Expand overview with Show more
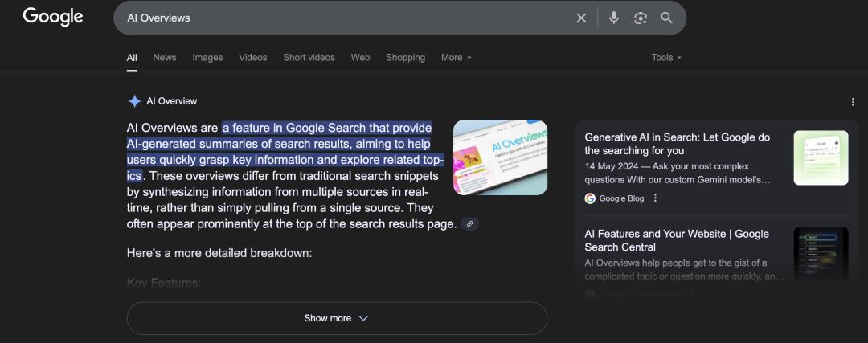 click(x=336, y=318)
